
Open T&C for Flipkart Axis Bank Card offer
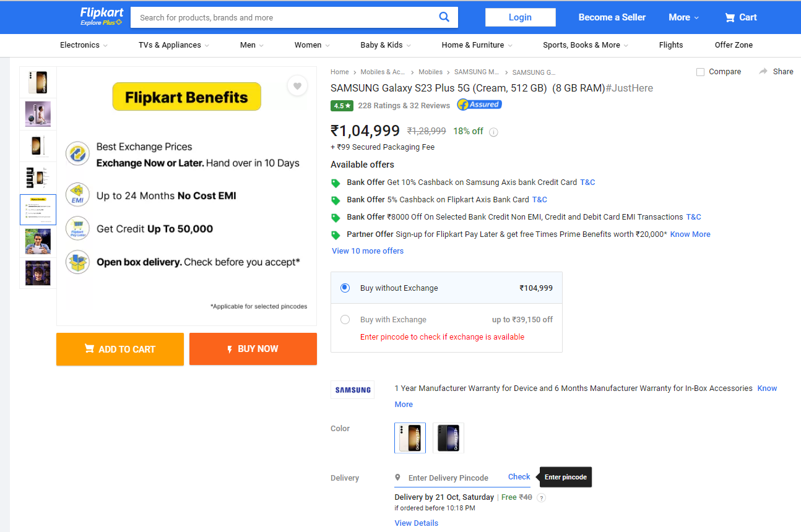click(540, 200)
